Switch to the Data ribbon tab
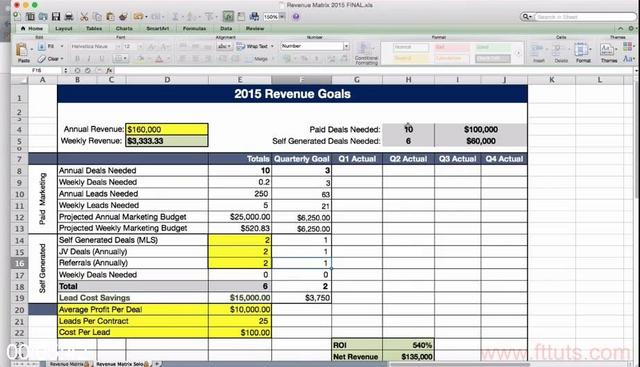 [x=226, y=29]
